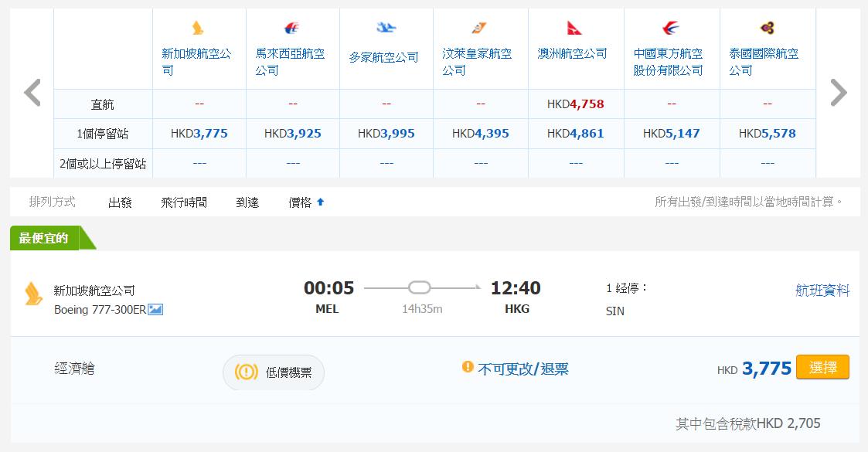Sort results by 出發 time
This screenshot has height=452, width=868.
(120, 202)
